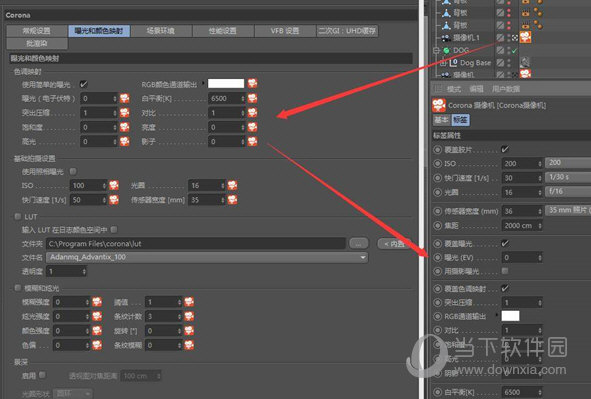The height and width of the screenshot is (399, 591).
Task: Open 用户数据 menu in attributes panel
Action: click(506, 89)
